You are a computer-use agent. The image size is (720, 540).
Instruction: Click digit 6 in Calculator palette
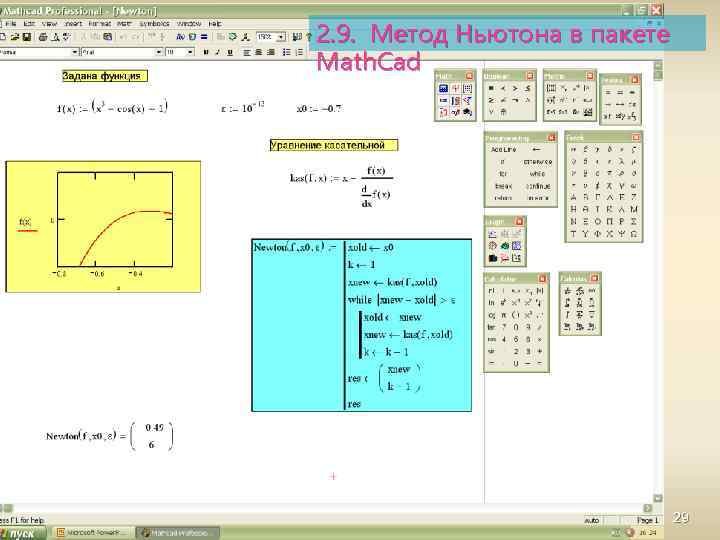click(516, 339)
